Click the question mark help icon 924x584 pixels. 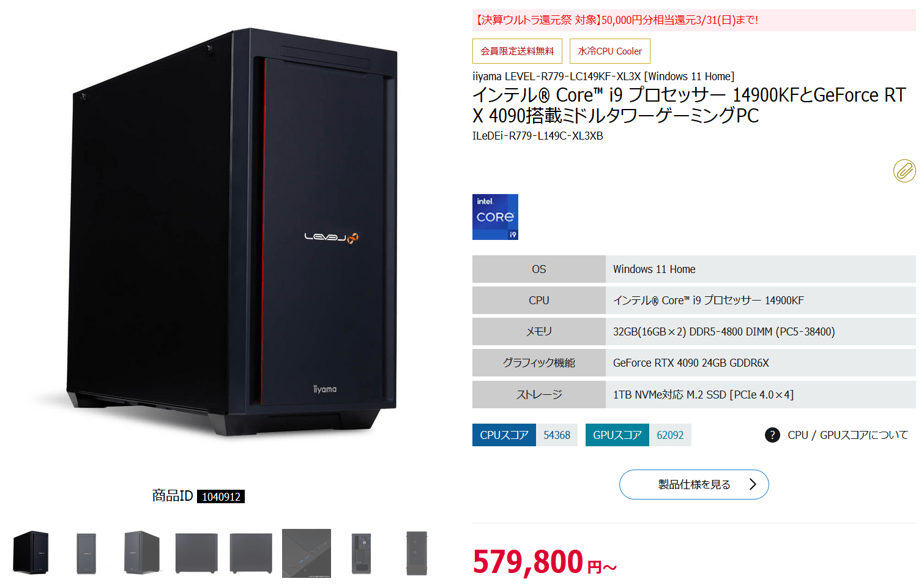(x=772, y=435)
